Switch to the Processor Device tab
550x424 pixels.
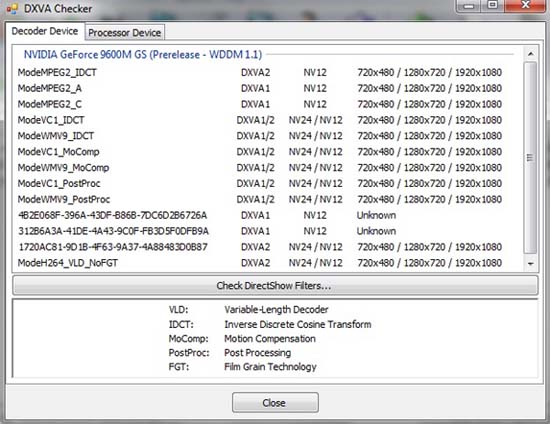pos(125,33)
